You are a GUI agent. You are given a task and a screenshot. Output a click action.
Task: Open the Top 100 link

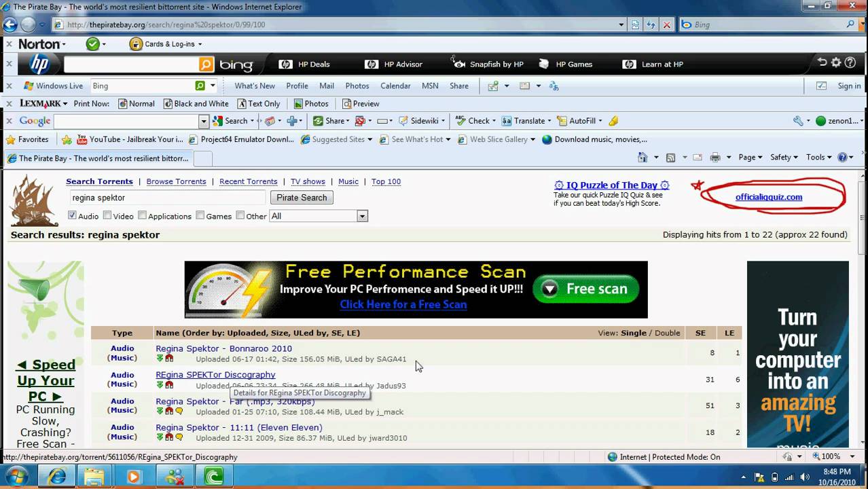(x=386, y=181)
